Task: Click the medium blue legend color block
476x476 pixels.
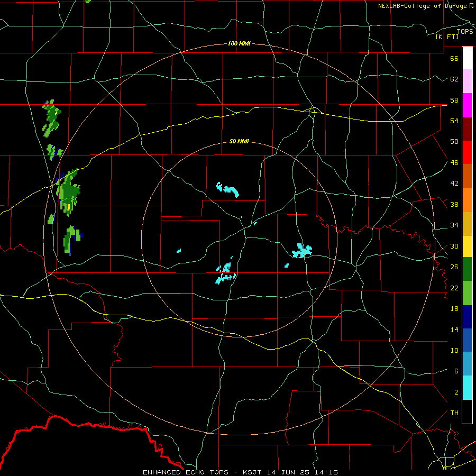Action: click(x=467, y=340)
